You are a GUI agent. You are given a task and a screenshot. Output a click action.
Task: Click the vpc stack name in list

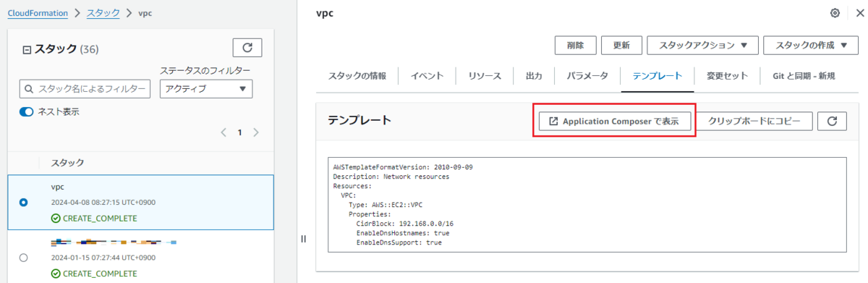point(58,187)
